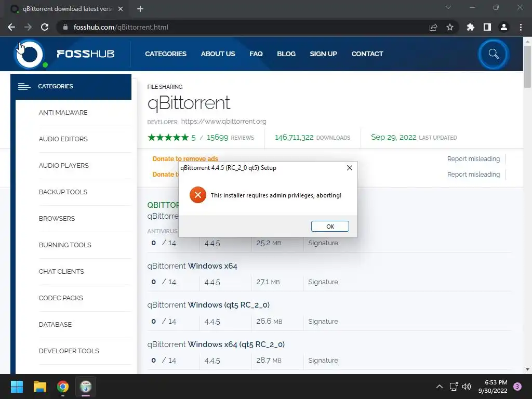Bookmark this page with the star icon
This screenshot has width=532, height=399.
(x=450, y=27)
